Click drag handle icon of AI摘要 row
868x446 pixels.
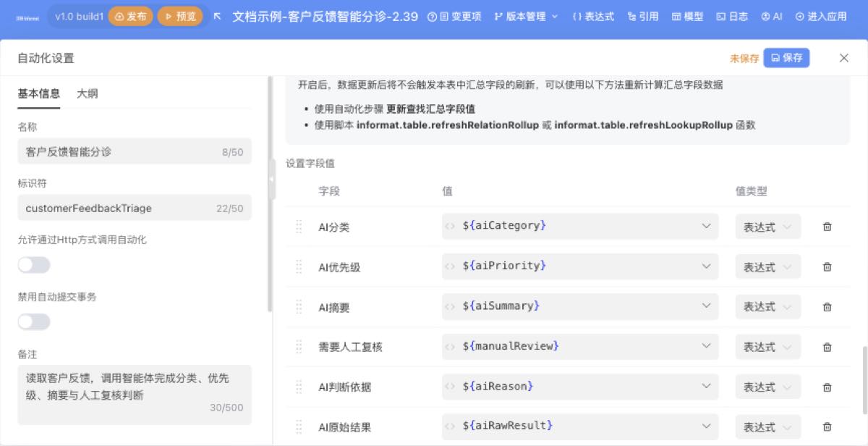299,307
